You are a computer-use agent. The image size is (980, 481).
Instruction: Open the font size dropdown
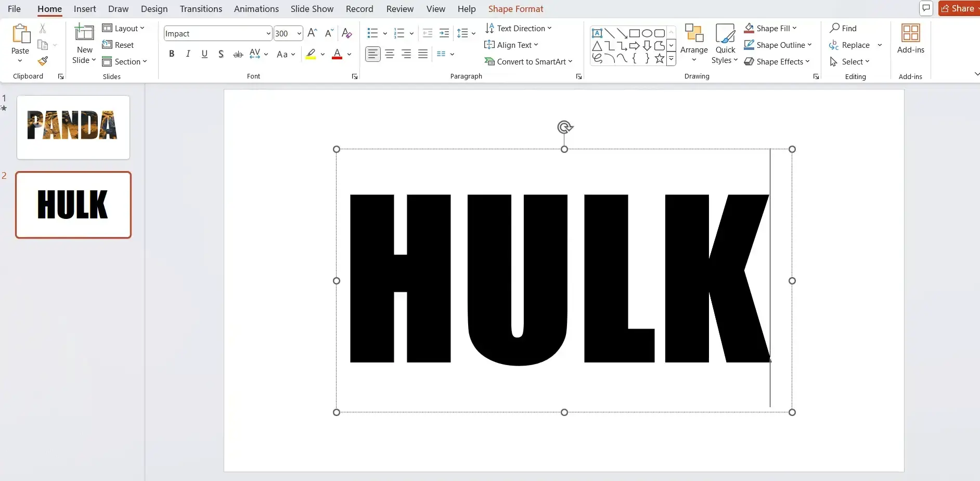click(299, 33)
